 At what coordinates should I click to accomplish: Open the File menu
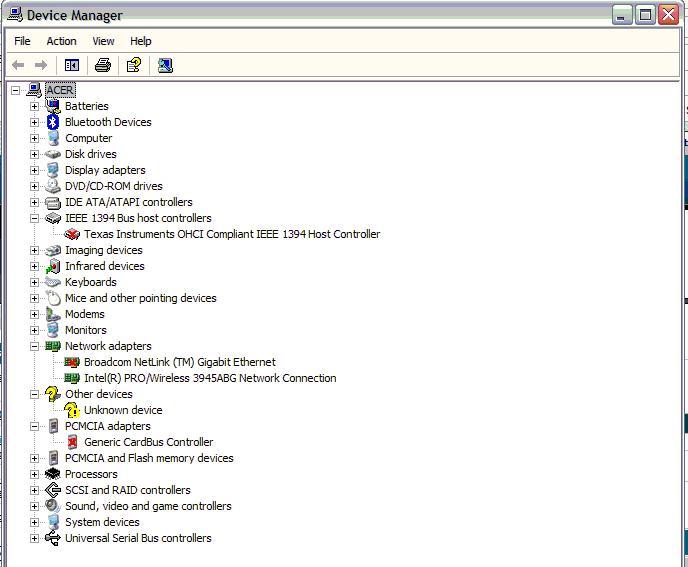(22, 41)
